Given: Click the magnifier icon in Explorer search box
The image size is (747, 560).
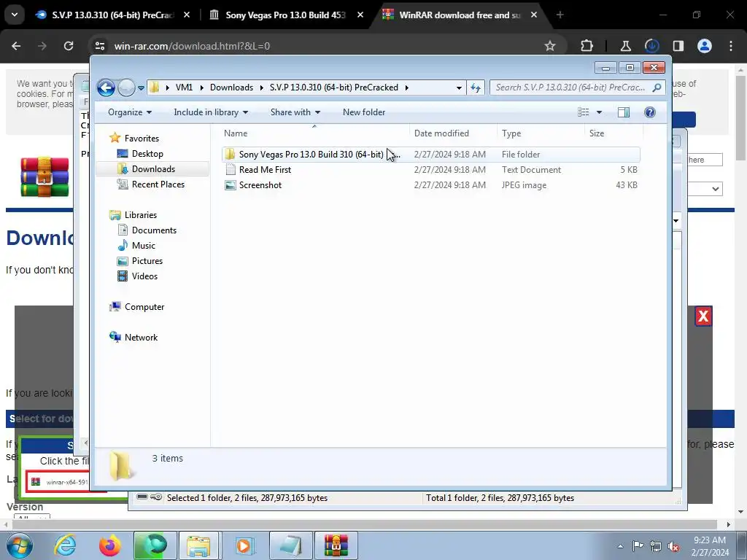Looking at the screenshot, I should coord(657,87).
